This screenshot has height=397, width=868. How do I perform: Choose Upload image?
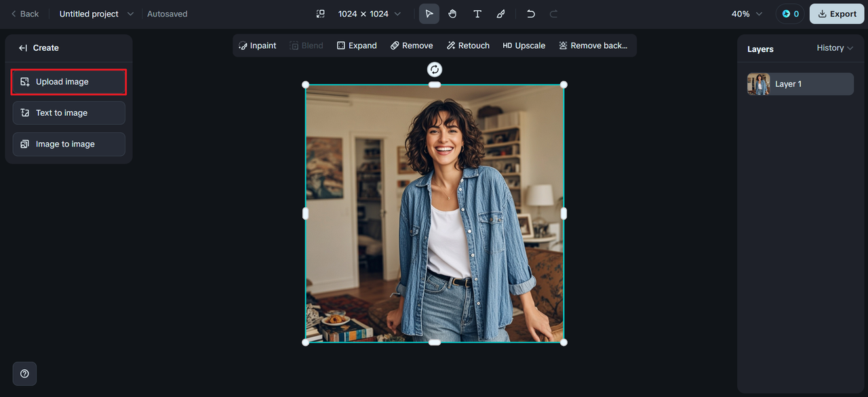coord(68,82)
